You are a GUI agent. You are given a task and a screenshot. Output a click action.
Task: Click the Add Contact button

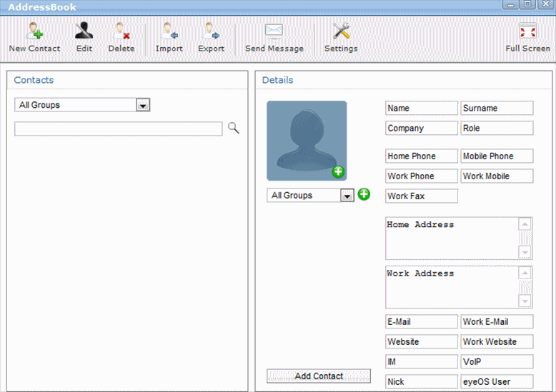tap(319, 376)
